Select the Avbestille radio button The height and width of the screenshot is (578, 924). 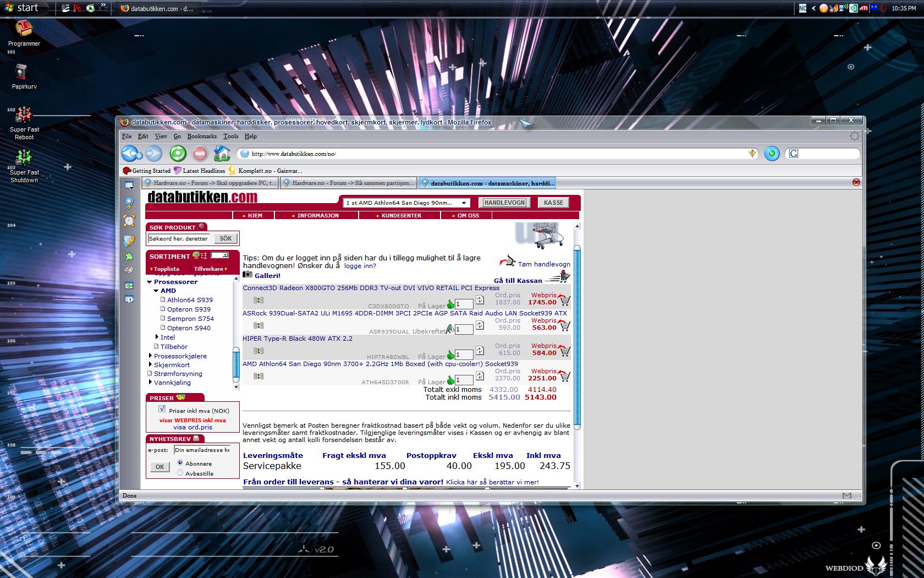click(180, 472)
